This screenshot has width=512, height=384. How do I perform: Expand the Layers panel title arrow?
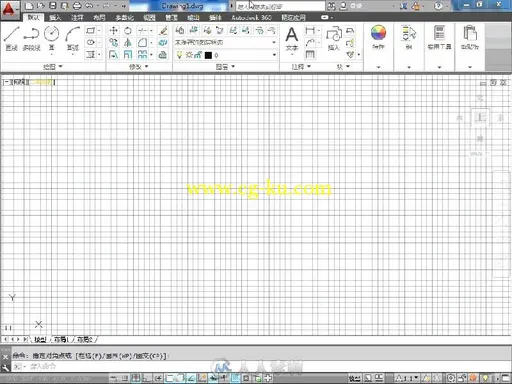(x=233, y=67)
